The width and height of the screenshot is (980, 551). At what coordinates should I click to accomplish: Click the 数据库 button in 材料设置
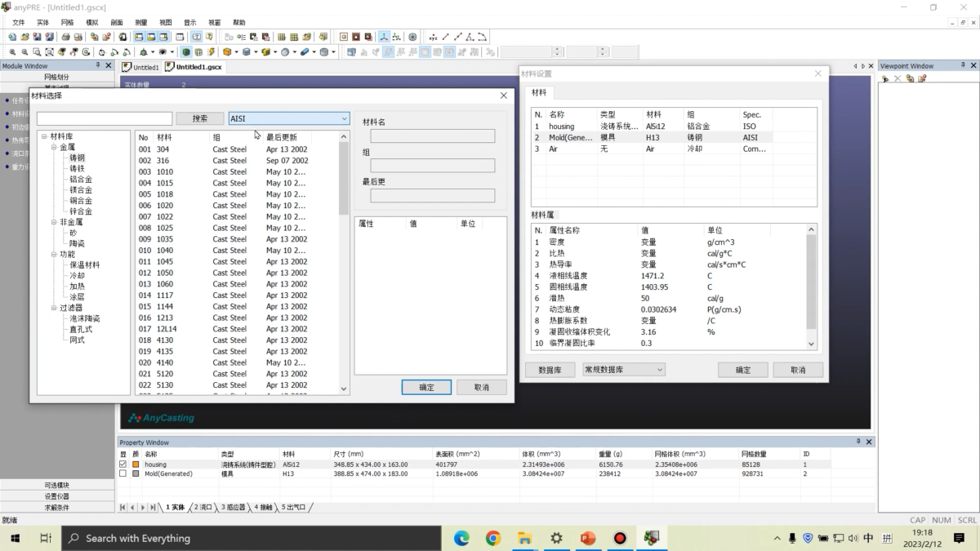tap(550, 370)
